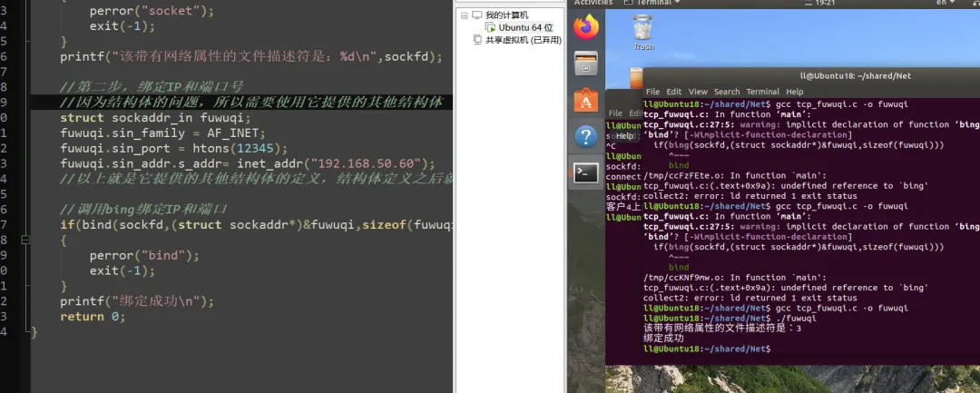Open the Help menu in the front terminal
The image size is (980, 393).
[794, 92]
